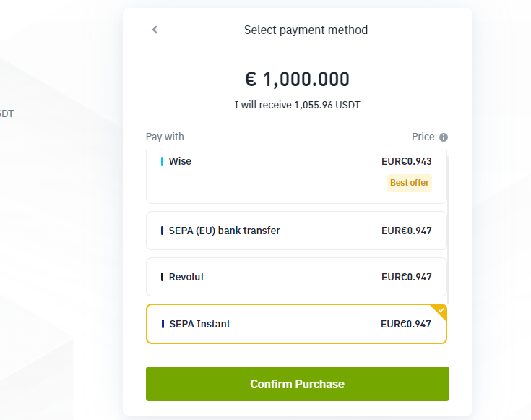Viewport: 531px width, 420px height.
Task: Click the payment methods list scrollbar
Action: (x=449, y=230)
